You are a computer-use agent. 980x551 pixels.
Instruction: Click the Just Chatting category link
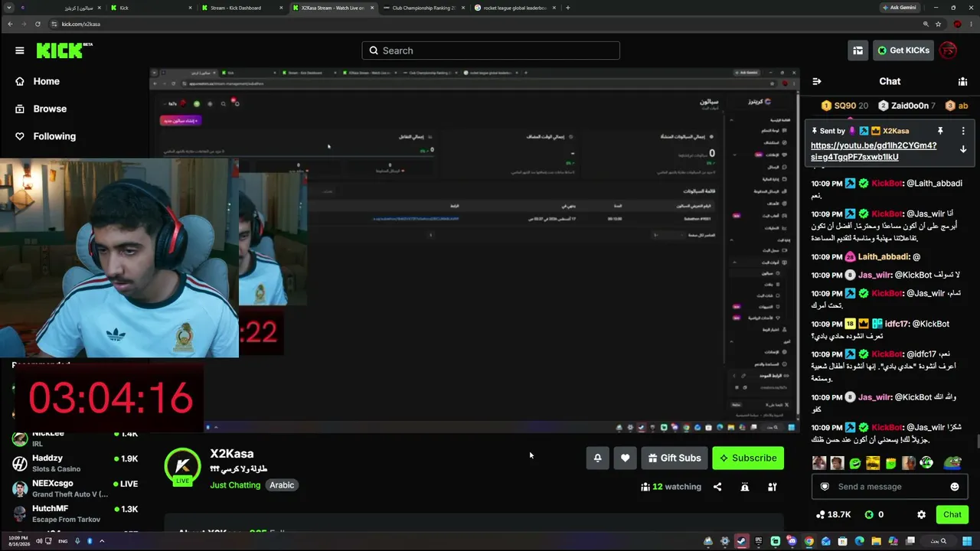235,485
